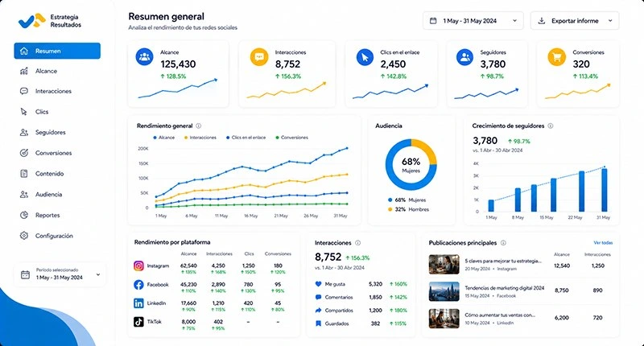Click the info icon next to Publicaciones principales
The image size is (644, 346).
tap(503, 243)
